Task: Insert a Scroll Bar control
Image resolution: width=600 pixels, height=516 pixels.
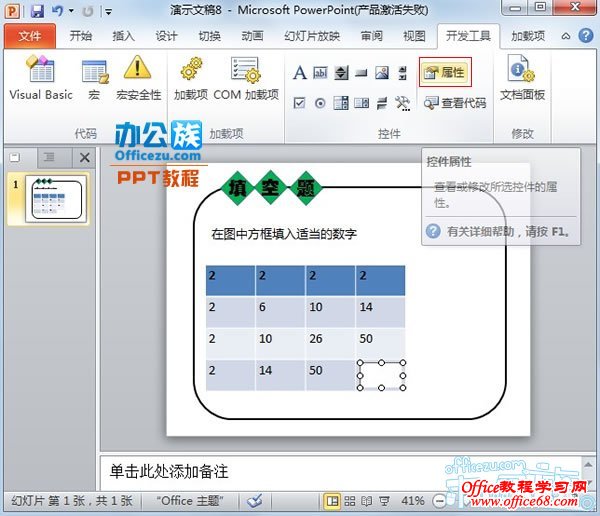Action: pyautogui.click(x=402, y=72)
